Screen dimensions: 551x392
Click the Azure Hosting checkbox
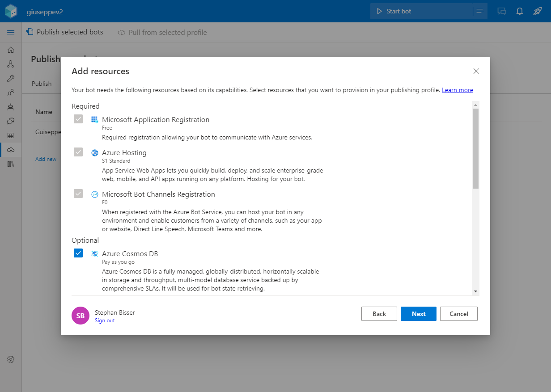(78, 152)
